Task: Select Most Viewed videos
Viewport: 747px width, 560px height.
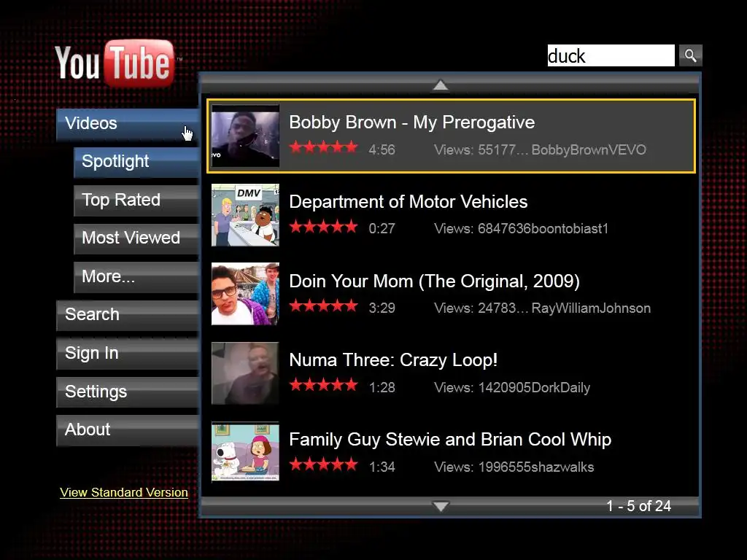Action: coord(136,238)
